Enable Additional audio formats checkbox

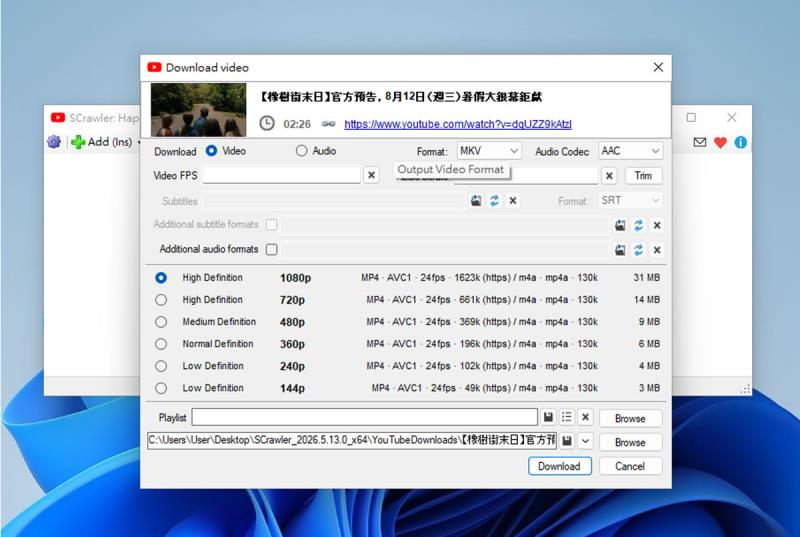click(x=272, y=249)
